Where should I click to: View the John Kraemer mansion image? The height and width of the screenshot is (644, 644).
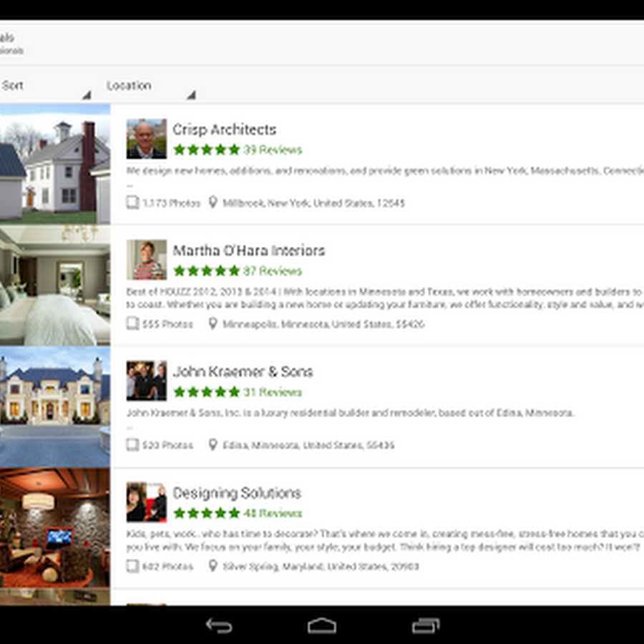[x=55, y=406]
